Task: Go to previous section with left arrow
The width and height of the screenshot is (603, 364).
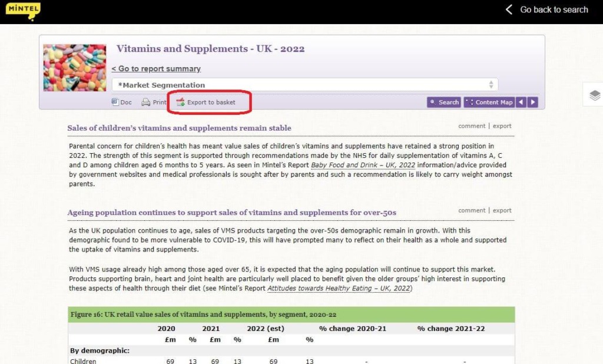Action: point(521,102)
